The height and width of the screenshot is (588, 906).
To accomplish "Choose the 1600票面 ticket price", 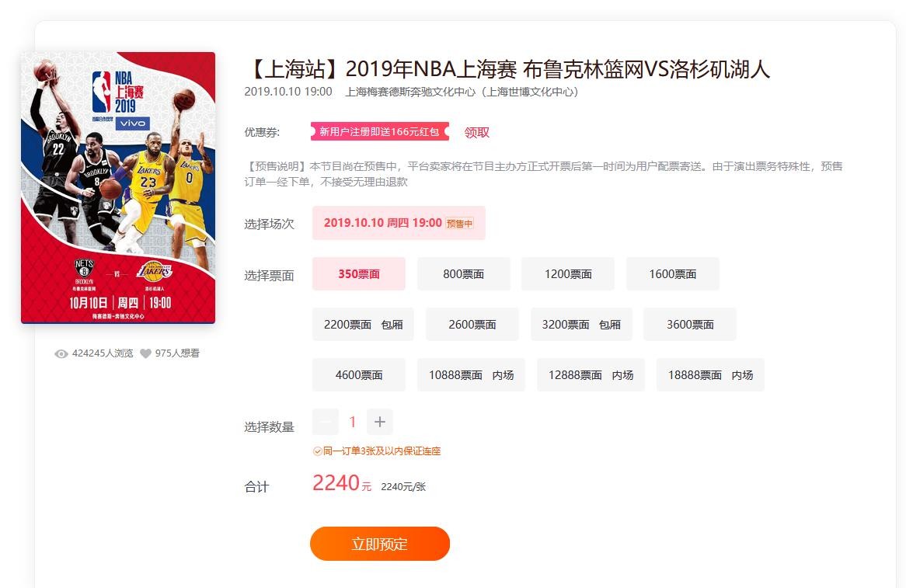I will click(673, 273).
